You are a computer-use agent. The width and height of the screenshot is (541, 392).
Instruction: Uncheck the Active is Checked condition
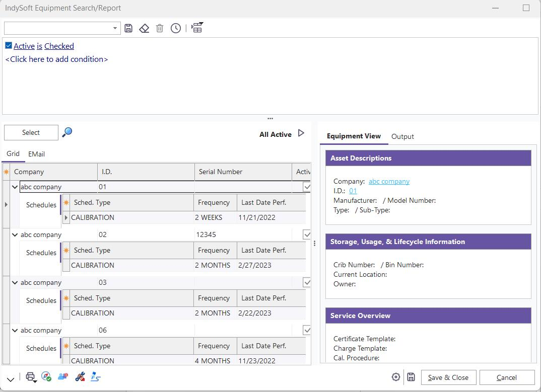tap(9, 46)
